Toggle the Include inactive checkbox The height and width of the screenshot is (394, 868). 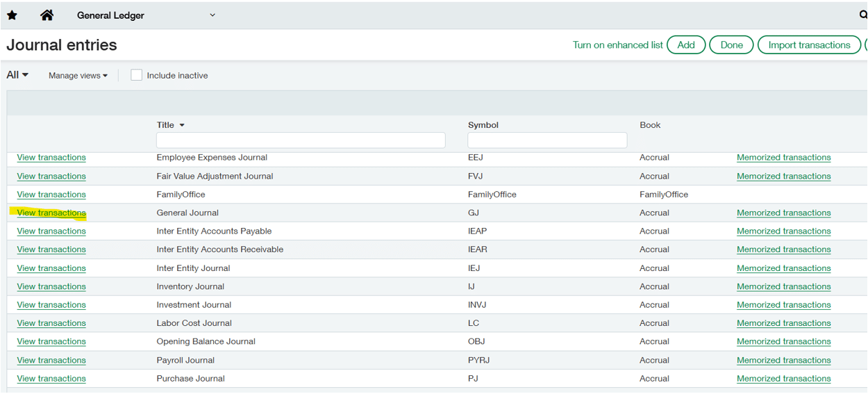click(137, 75)
